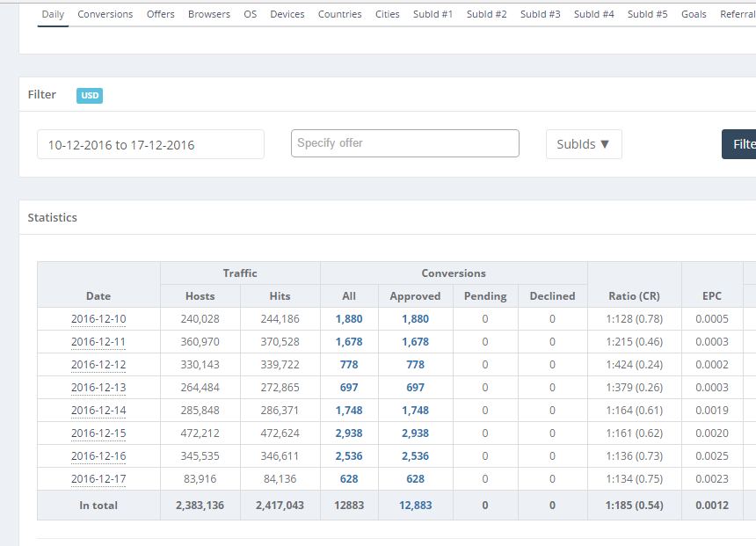
Task: Select hits value 472,624
Action: (x=280, y=433)
